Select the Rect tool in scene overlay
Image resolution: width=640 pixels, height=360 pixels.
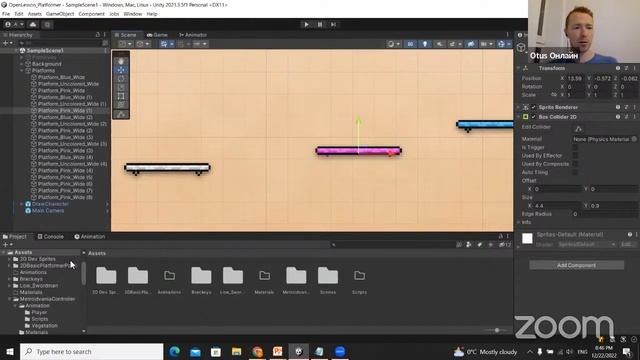click(121, 96)
